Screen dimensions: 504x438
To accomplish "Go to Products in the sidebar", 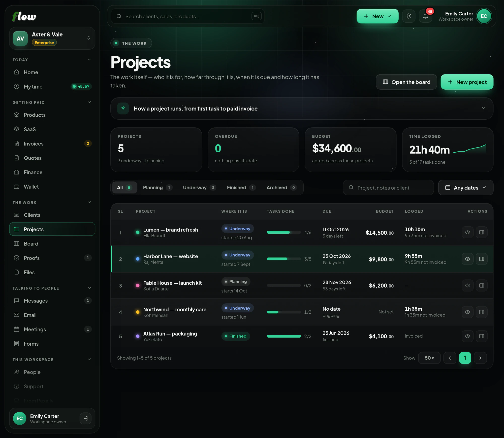I will pyautogui.click(x=52, y=115).
